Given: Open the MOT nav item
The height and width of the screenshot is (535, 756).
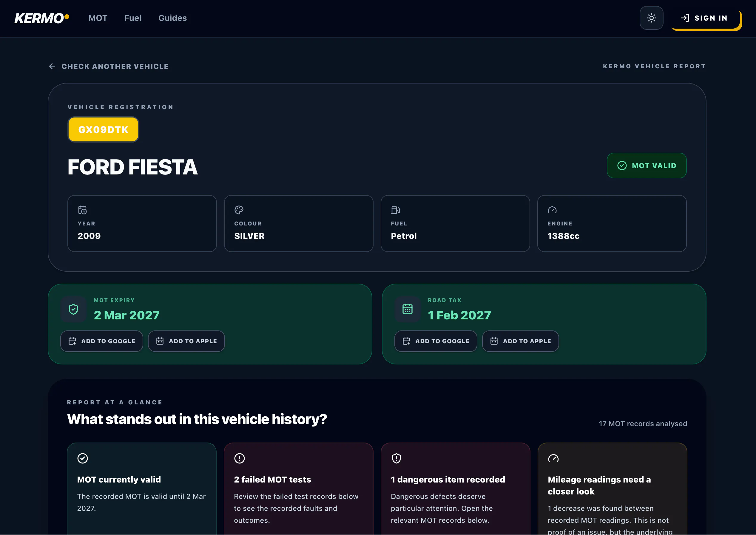Looking at the screenshot, I should point(98,18).
